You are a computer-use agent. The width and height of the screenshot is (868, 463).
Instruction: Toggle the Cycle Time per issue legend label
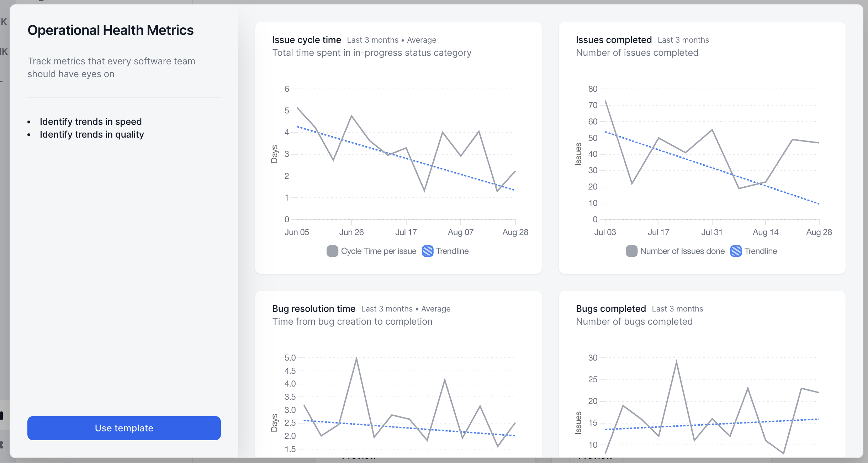point(379,251)
